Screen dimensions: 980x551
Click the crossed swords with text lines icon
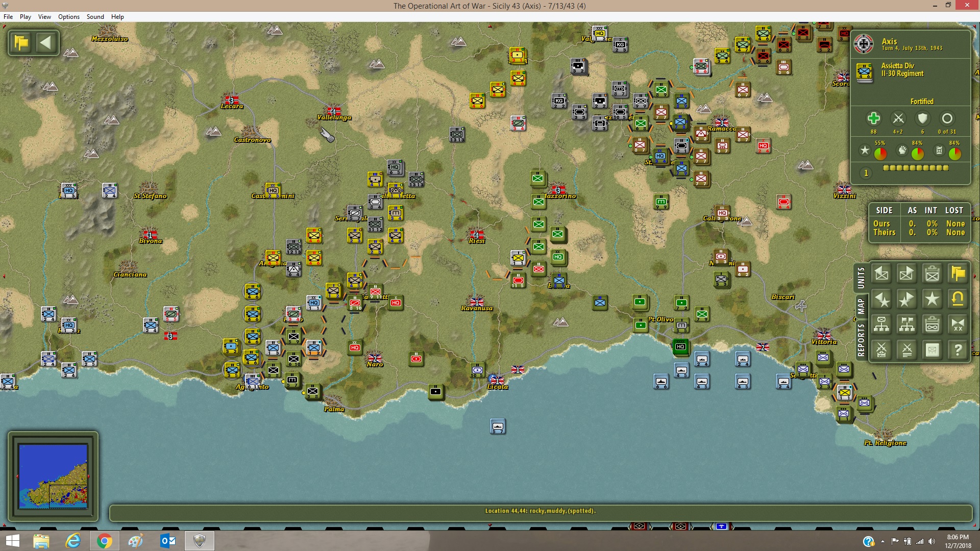pos(906,350)
